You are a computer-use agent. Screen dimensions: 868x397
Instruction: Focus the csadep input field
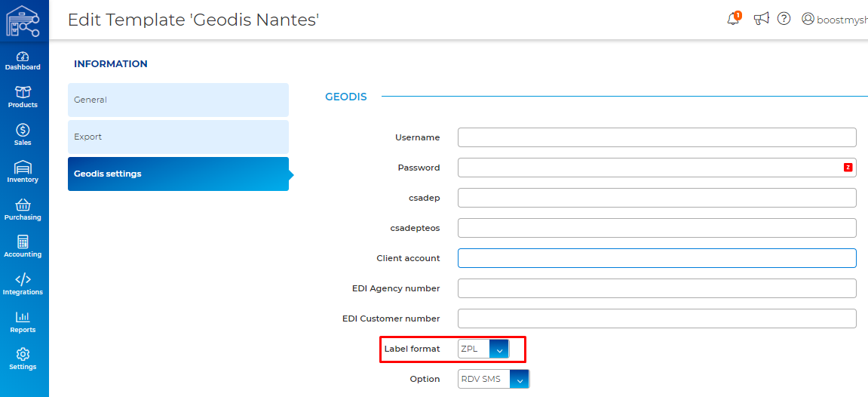[x=657, y=198]
